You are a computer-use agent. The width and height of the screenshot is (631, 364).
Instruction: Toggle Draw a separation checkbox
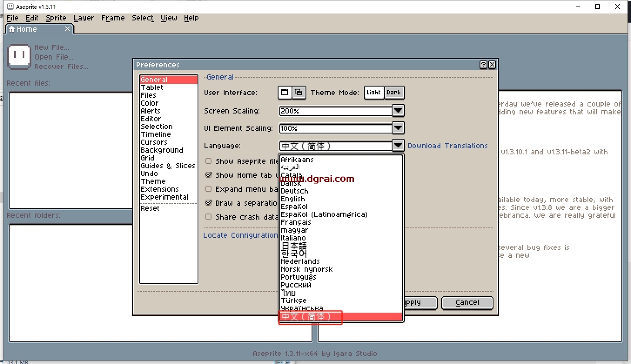[x=208, y=203]
